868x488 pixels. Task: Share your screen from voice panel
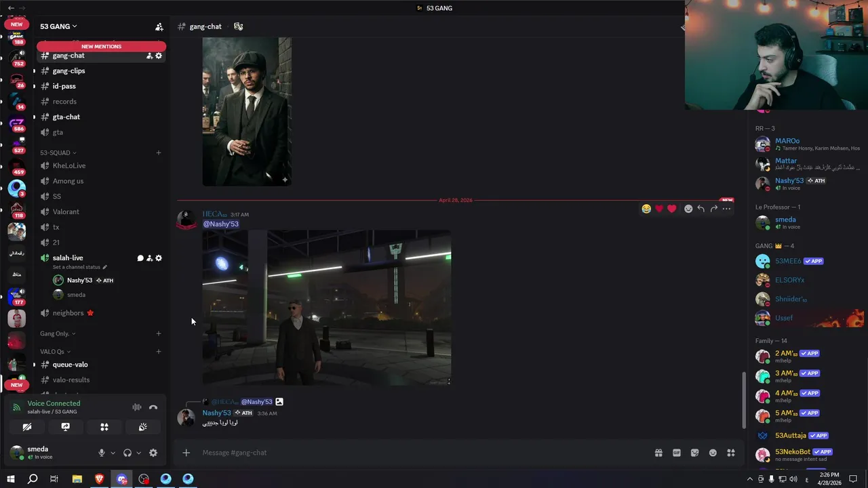pos(65,427)
